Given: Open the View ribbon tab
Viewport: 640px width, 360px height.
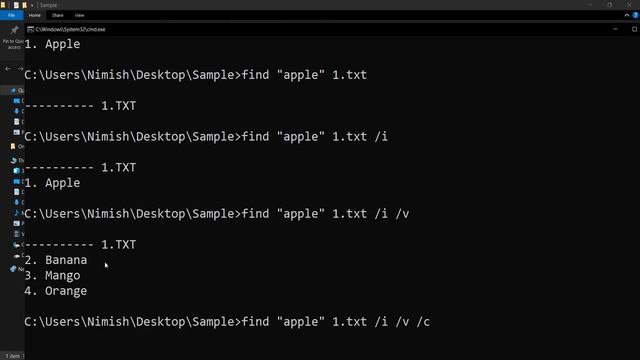Looking at the screenshot, I should pos(79,15).
